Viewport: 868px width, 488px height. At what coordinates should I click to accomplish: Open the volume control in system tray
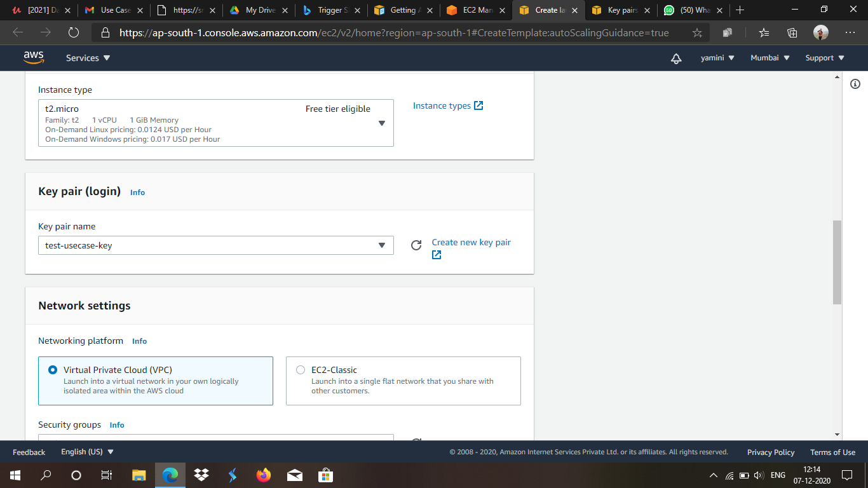(759, 475)
